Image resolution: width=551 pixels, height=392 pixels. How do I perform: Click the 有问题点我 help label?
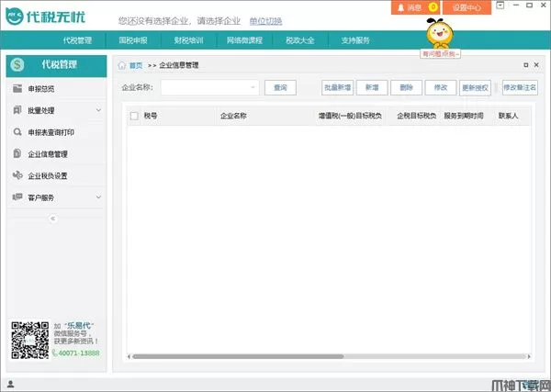pos(440,54)
